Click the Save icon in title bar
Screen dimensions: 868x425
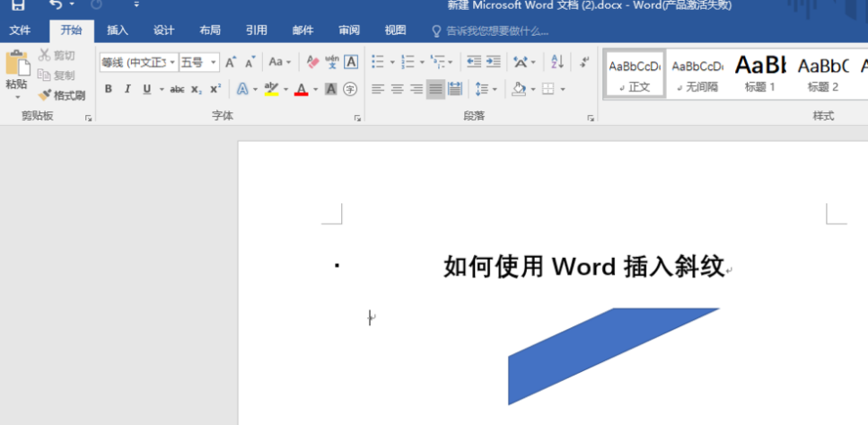18,5
